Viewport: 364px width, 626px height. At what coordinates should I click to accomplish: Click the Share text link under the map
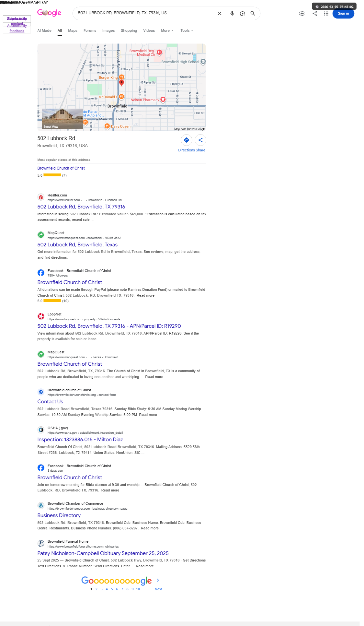(200, 150)
